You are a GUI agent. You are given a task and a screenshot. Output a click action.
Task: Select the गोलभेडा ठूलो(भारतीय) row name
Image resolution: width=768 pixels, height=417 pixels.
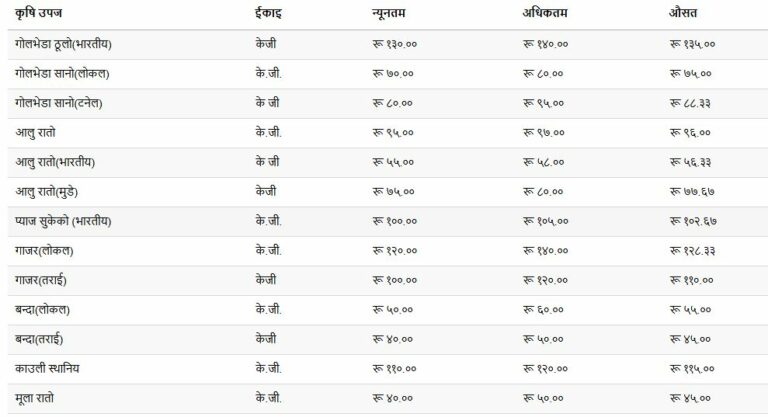point(63,44)
